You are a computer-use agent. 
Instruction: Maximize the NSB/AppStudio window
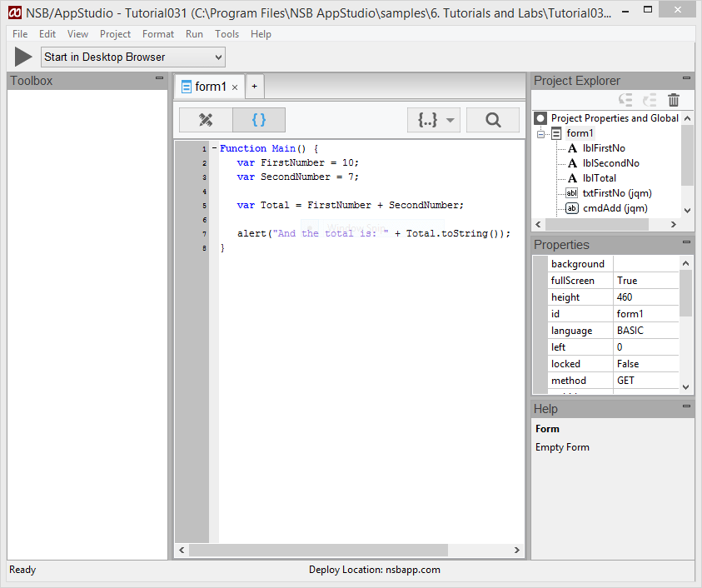point(648,9)
